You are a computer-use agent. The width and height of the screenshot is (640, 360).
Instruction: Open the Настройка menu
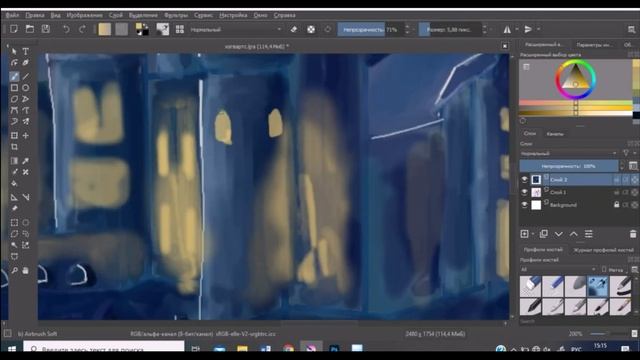(233, 15)
